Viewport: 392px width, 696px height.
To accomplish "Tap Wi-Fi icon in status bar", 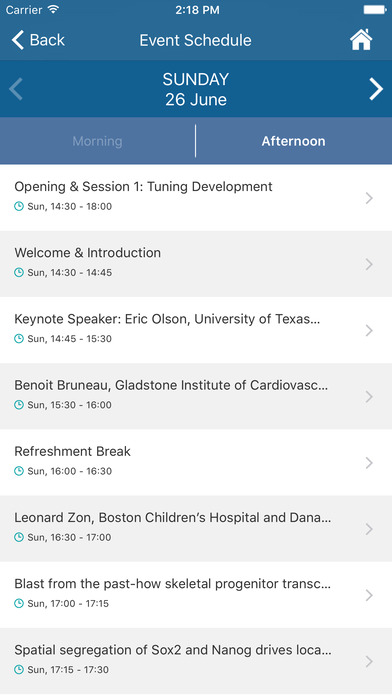I will [x=54, y=10].
